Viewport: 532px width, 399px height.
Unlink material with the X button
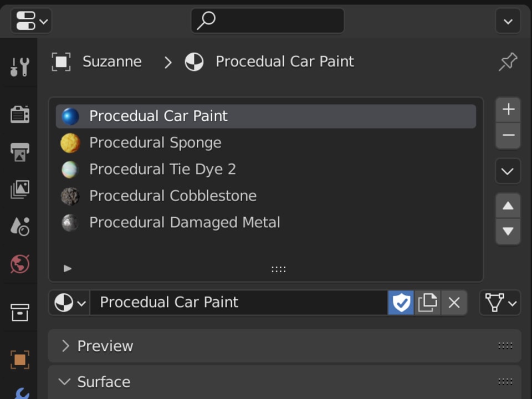[x=454, y=303]
